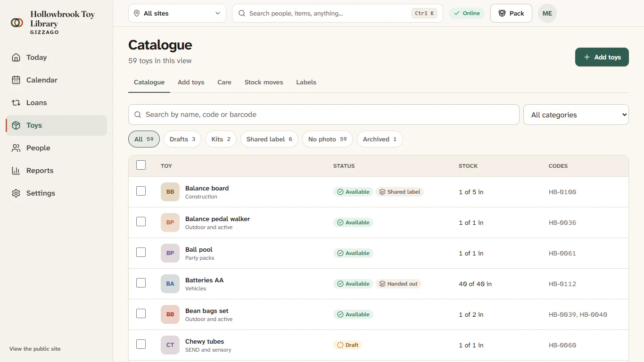Click the HB-0112 code cell
The height and width of the screenshot is (362, 644).
562,284
